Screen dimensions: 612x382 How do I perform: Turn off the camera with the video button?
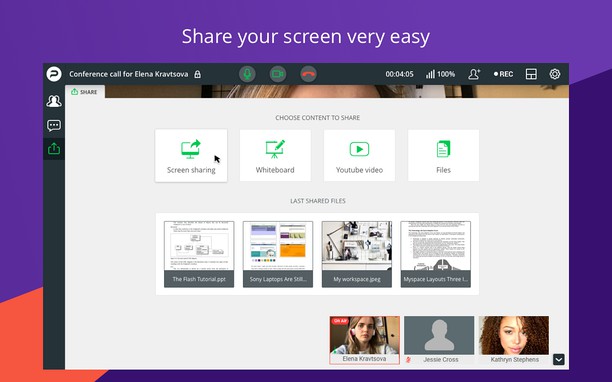point(278,74)
